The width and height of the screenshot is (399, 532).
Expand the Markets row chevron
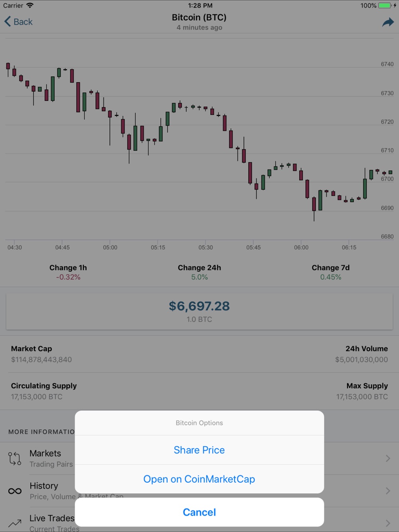(388, 458)
